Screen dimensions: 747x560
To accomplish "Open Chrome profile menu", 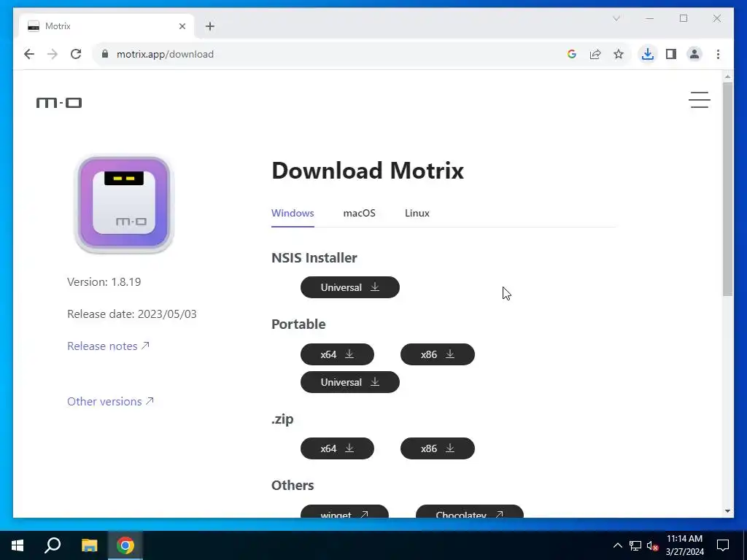I will tap(694, 54).
